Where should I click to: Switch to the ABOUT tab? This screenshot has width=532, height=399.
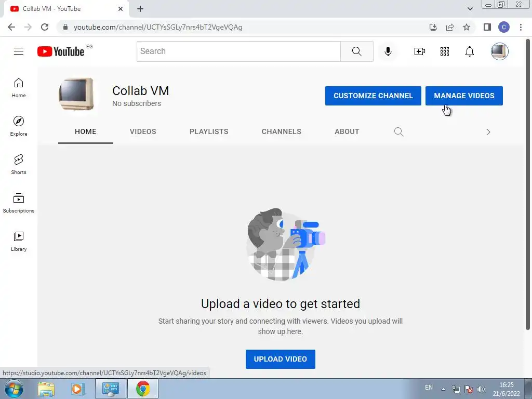tap(347, 131)
